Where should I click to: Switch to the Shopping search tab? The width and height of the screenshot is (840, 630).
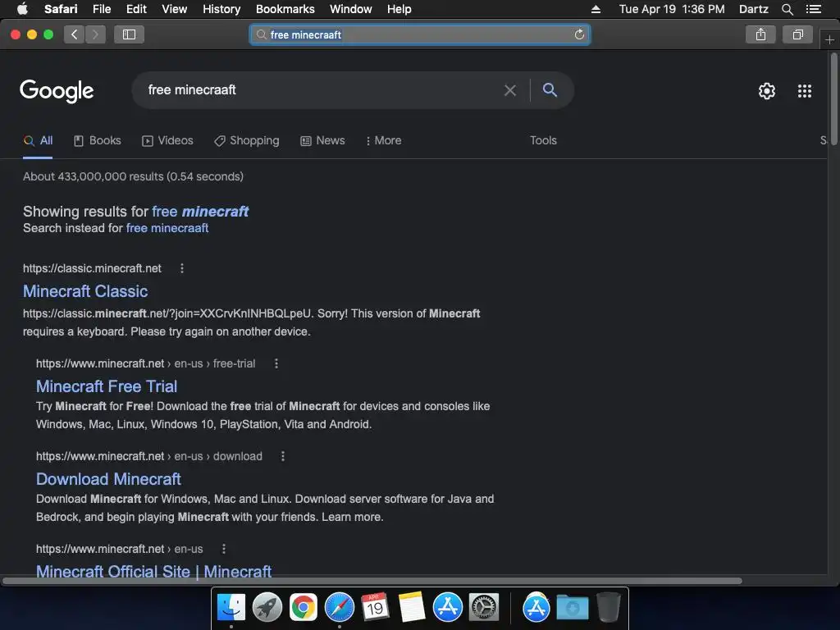pos(247,141)
